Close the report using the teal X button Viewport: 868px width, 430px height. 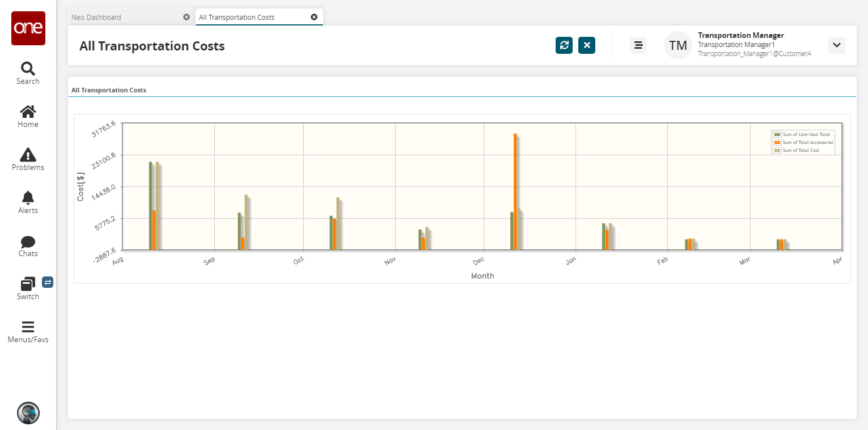pyautogui.click(x=587, y=45)
